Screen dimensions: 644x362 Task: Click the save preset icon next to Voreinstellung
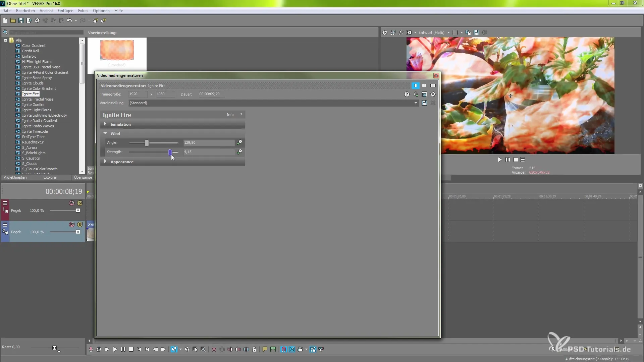(x=424, y=103)
